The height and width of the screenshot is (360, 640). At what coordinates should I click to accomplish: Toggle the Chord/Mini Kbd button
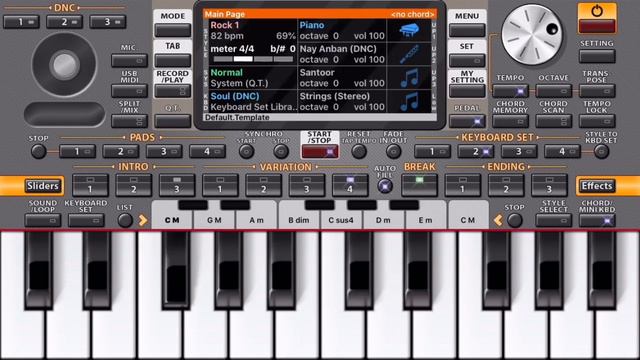click(x=597, y=221)
